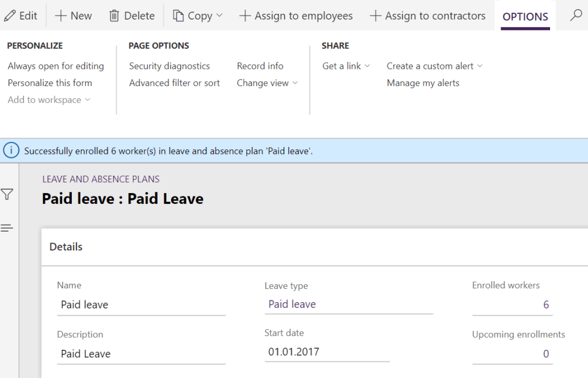Click Manage my alerts
Image resolution: width=588 pixels, height=378 pixels.
423,83
